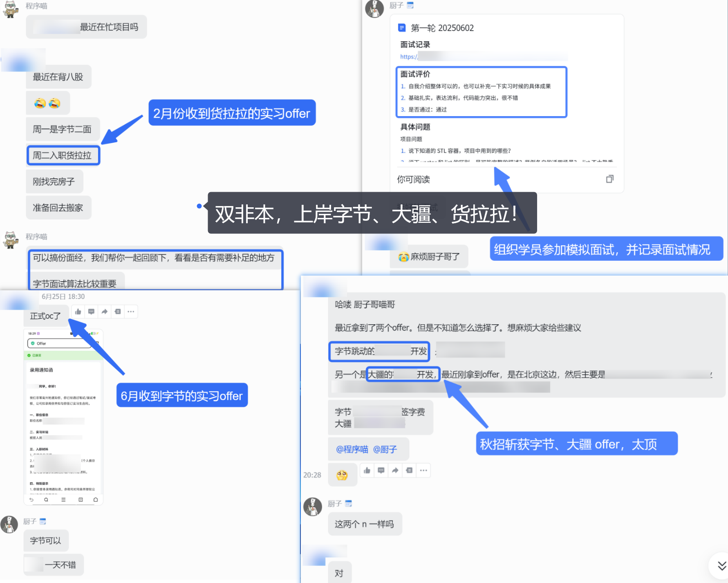Like the '正式oc了' message with thumbs-up
This screenshot has height=583, width=728.
(78, 312)
